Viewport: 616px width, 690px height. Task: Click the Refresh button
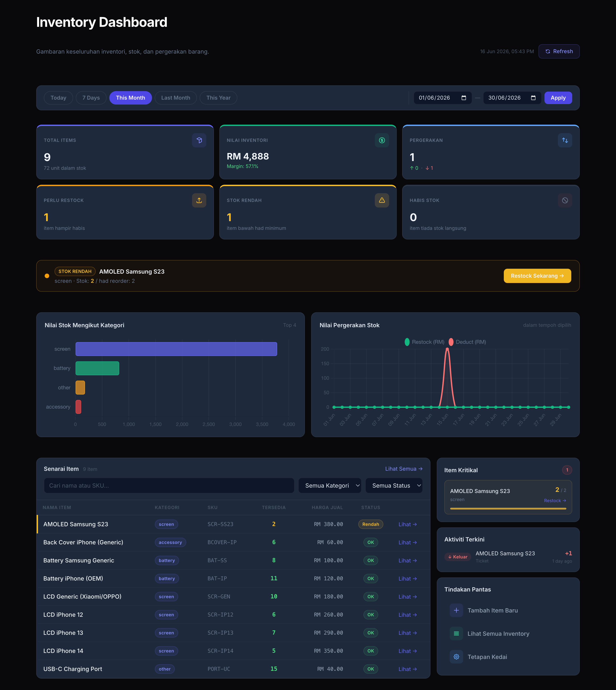[x=559, y=51]
